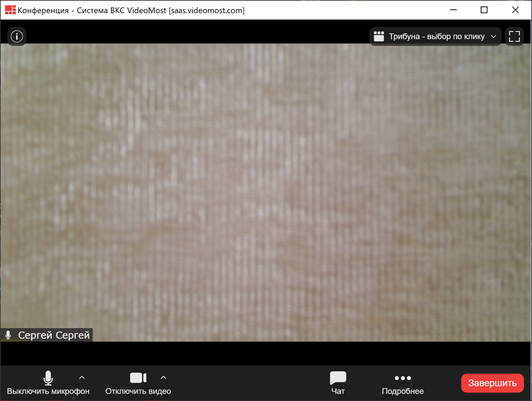Open the Чат panel
Screen dimensions: 532x401
pyautogui.click(x=338, y=383)
